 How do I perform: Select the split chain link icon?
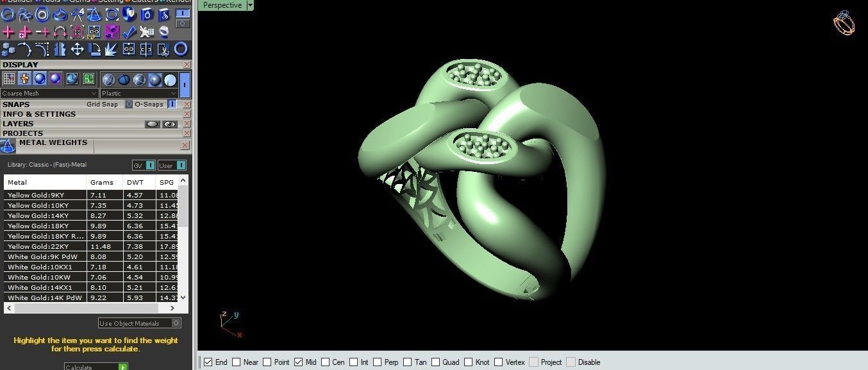146,49
